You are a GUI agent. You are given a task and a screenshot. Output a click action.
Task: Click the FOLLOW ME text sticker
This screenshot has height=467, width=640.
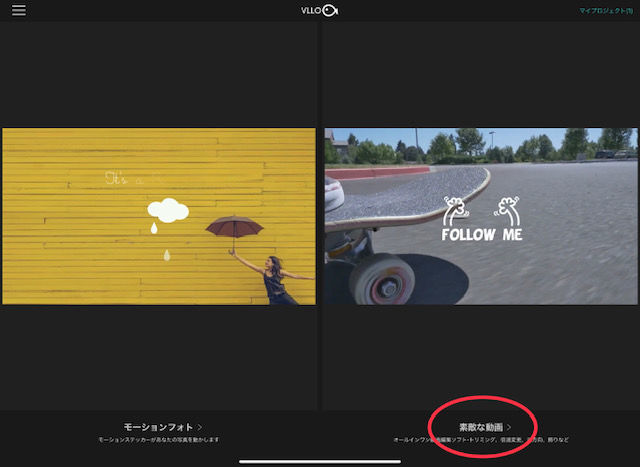pos(482,234)
